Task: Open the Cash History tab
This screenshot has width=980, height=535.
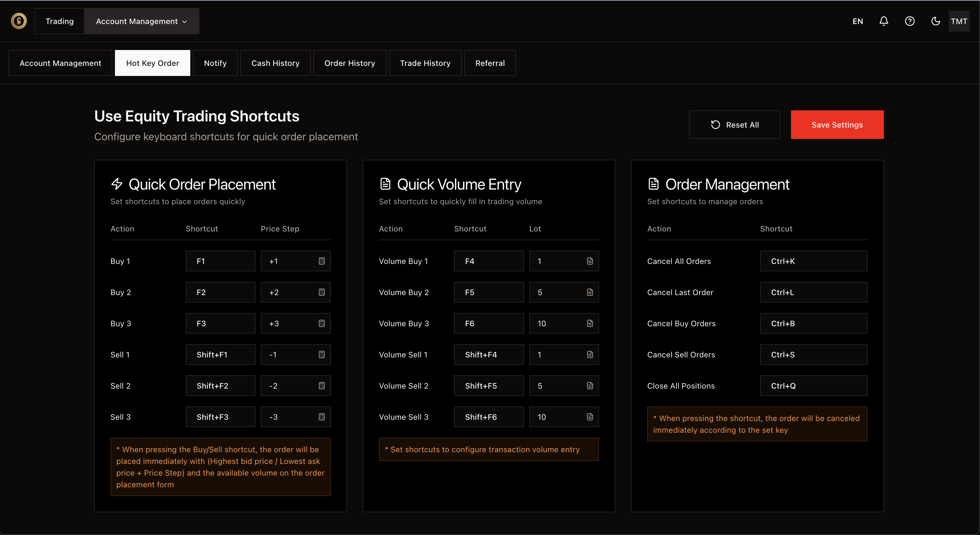Action: pos(275,63)
